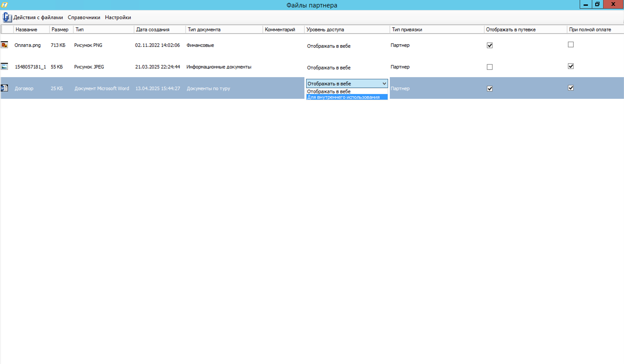The width and height of the screenshot is (624, 364).
Task: Check Отображать в путевке for 1548057181_1 row
Action: click(490, 67)
